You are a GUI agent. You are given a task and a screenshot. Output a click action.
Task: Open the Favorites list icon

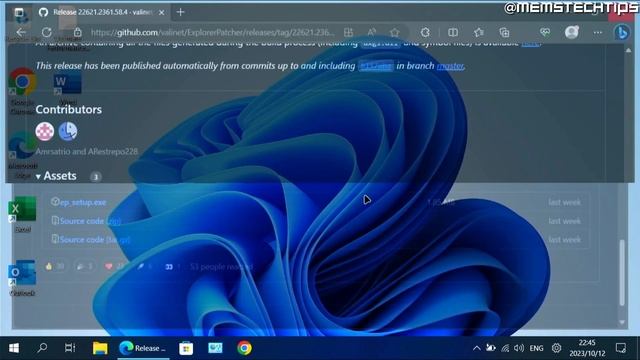pyautogui.click(x=479, y=32)
